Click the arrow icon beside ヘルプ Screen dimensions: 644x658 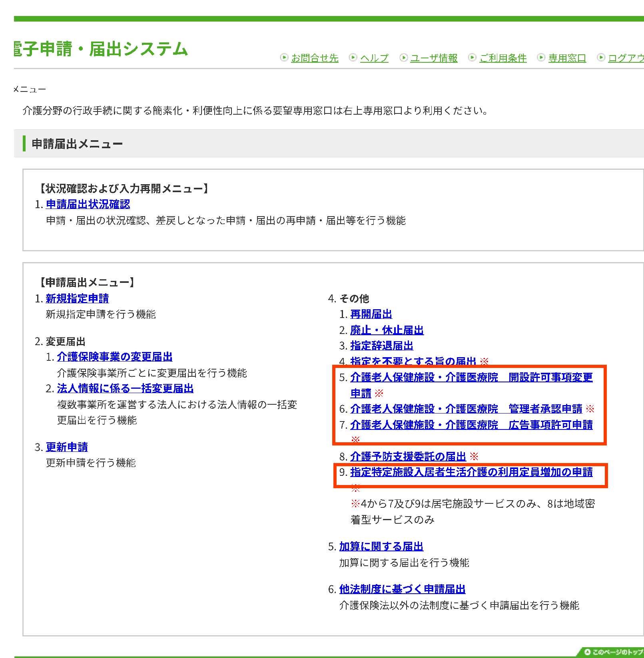(352, 57)
